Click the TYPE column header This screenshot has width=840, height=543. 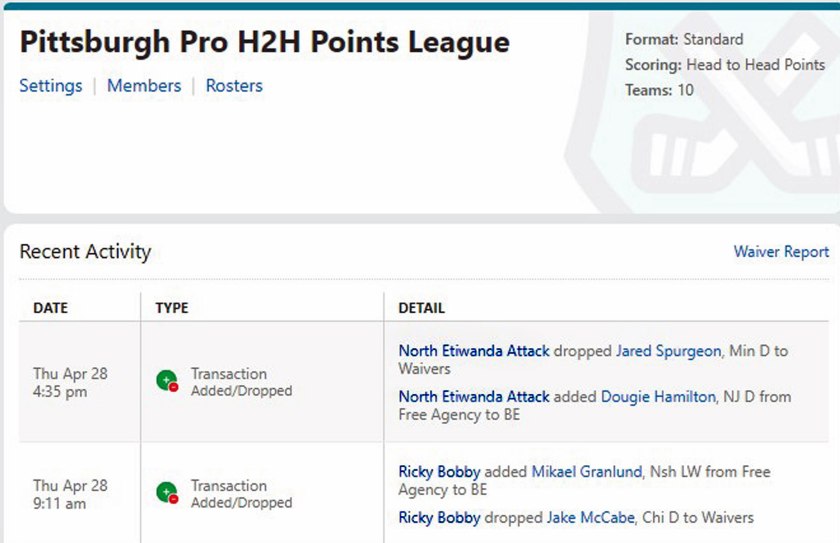click(172, 308)
